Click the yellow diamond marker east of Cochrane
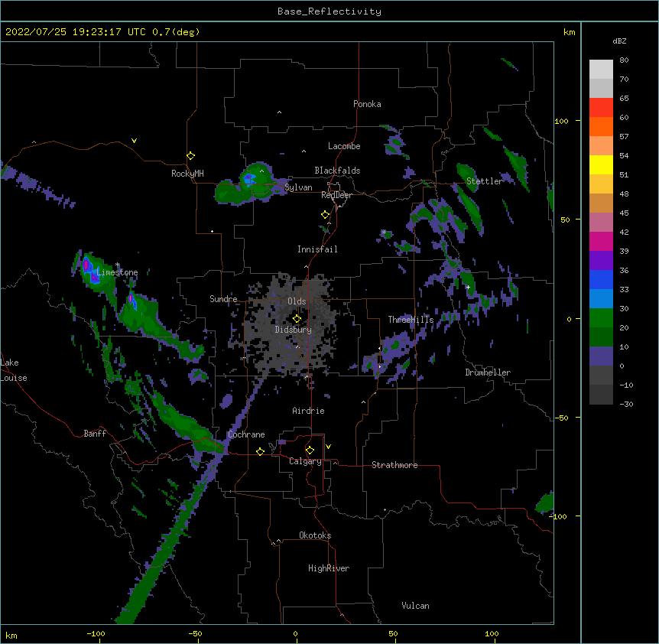This screenshot has width=659, height=644. pyautogui.click(x=260, y=451)
